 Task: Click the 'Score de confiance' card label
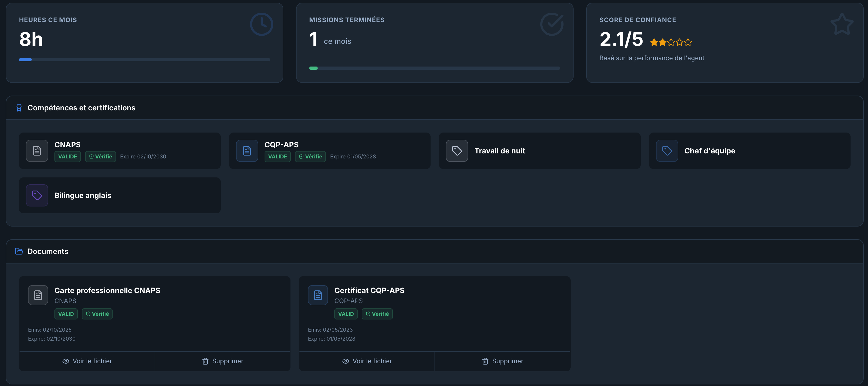tap(638, 20)
